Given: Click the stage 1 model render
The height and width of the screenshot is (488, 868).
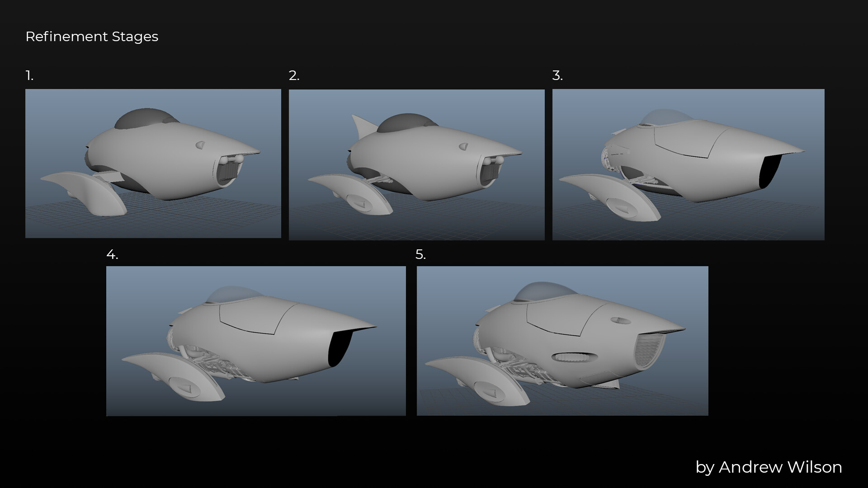Looking at the screenshot, I should pyautogui.click(x=153, y=163).
